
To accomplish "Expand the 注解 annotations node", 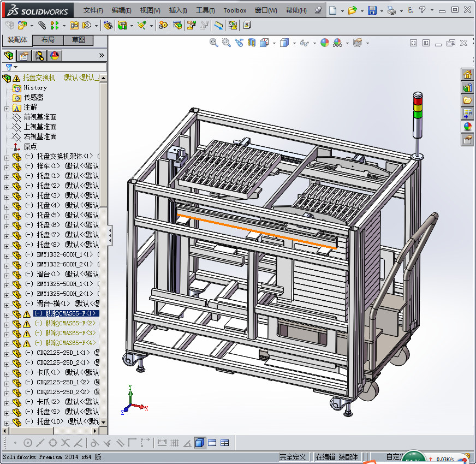I will point(7,108).
